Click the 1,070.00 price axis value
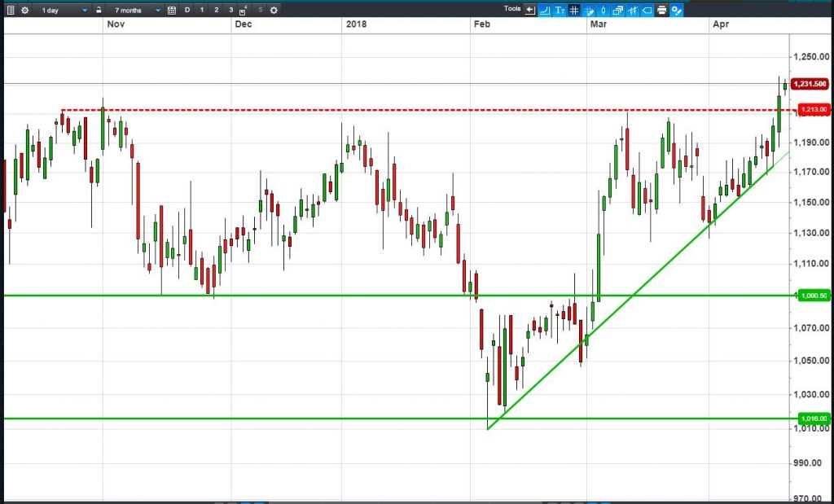 coord(811,328)
